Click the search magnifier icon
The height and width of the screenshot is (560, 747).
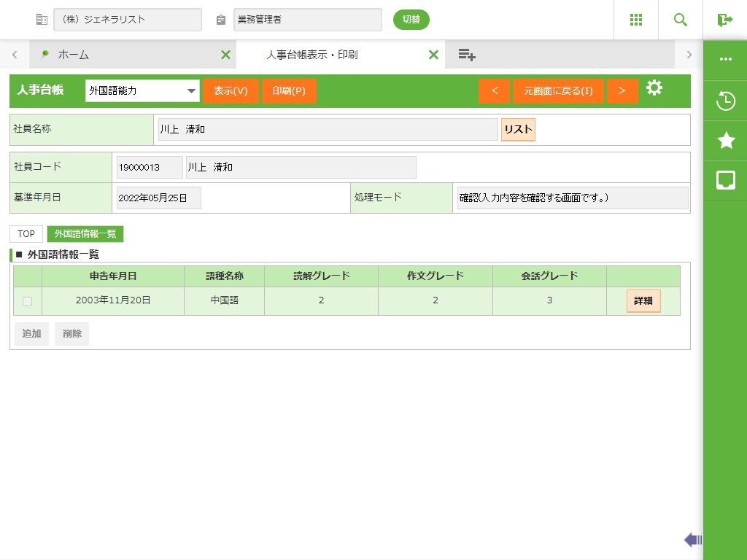click(681, 20)
